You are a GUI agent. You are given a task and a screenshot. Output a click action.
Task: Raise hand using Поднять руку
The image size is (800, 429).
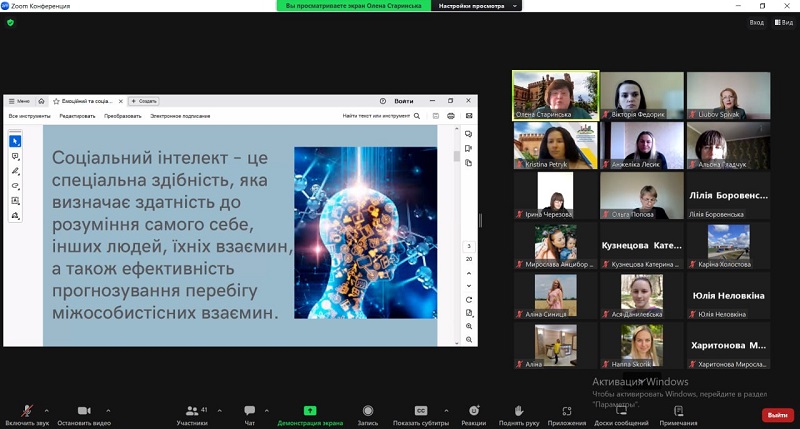518,412
